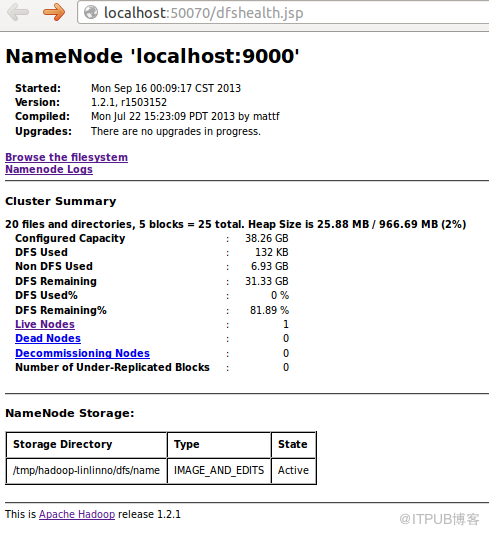Click the NameNode 'localhost:9000' heading
The image size is (489, 534).
[x=152, y=56]
